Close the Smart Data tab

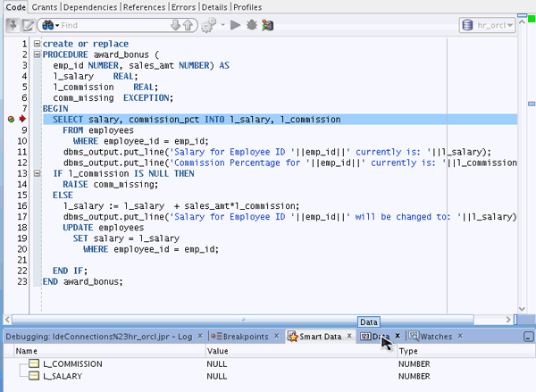tap(348, 337)
